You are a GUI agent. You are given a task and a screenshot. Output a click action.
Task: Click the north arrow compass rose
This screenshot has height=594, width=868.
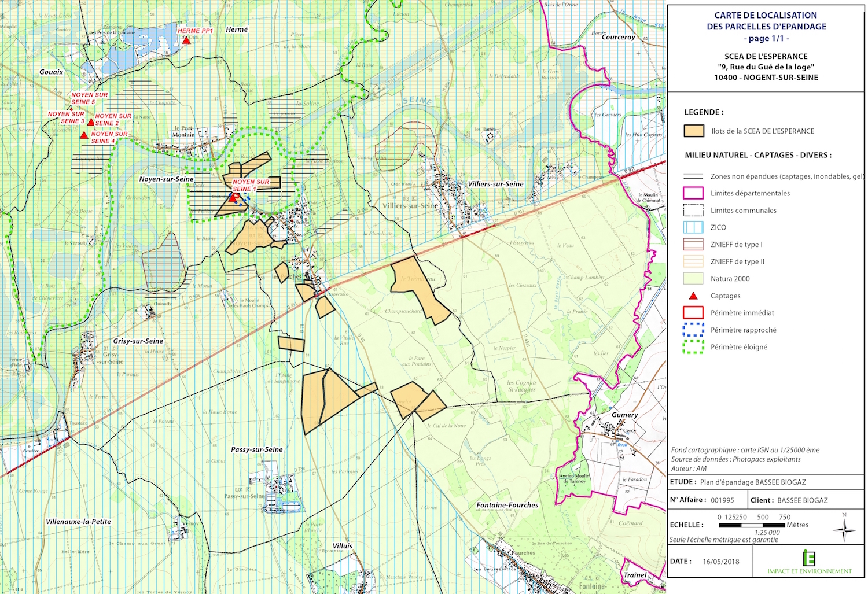click(844, 529)
